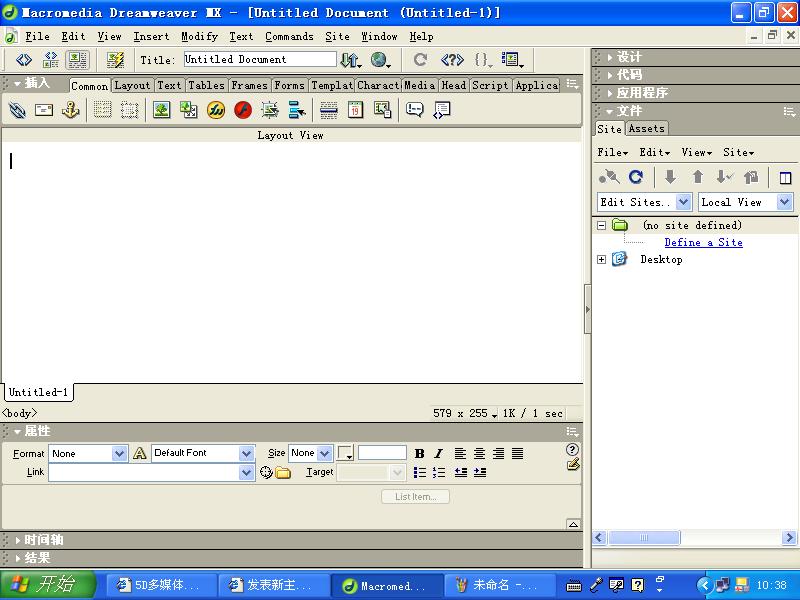Click the Named Anchor icon
The height and width of the screenshot is (600, 800).
70,110
